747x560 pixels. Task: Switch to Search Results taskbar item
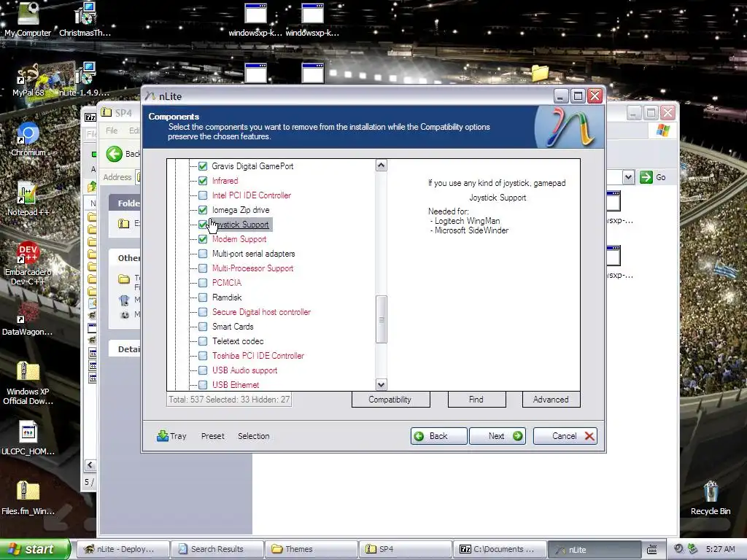217,549
